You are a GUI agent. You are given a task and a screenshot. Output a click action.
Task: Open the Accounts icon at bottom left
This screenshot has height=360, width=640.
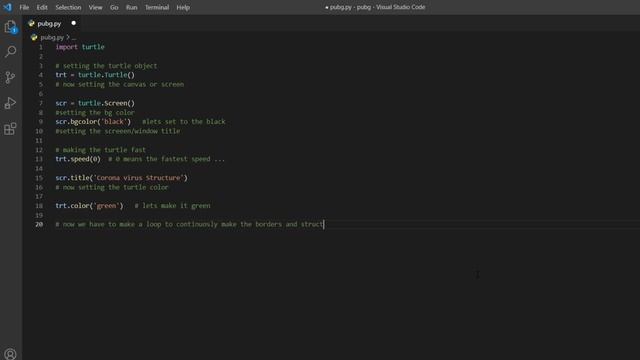pos(10,353)
